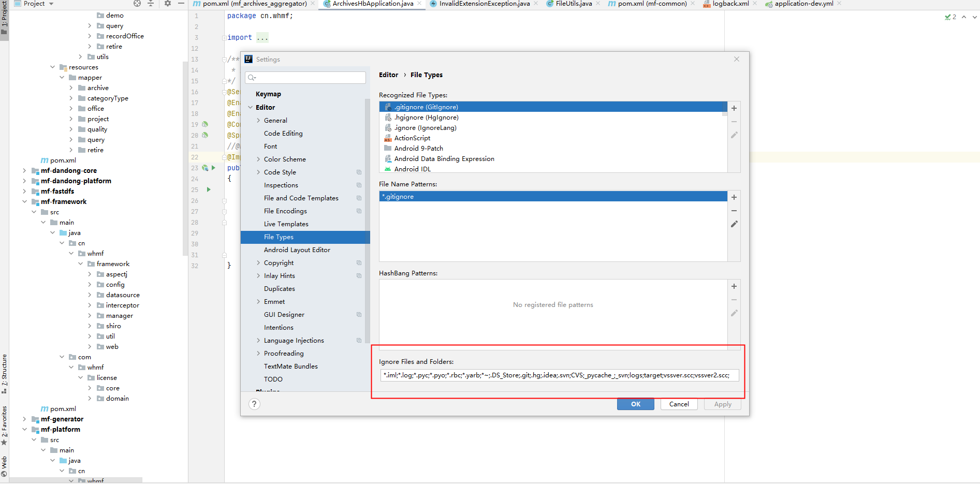This screenshot has width=980, height=484.
Task: Open help via question mark icon in Settings dialog
Action: click(x=254, y=404)
